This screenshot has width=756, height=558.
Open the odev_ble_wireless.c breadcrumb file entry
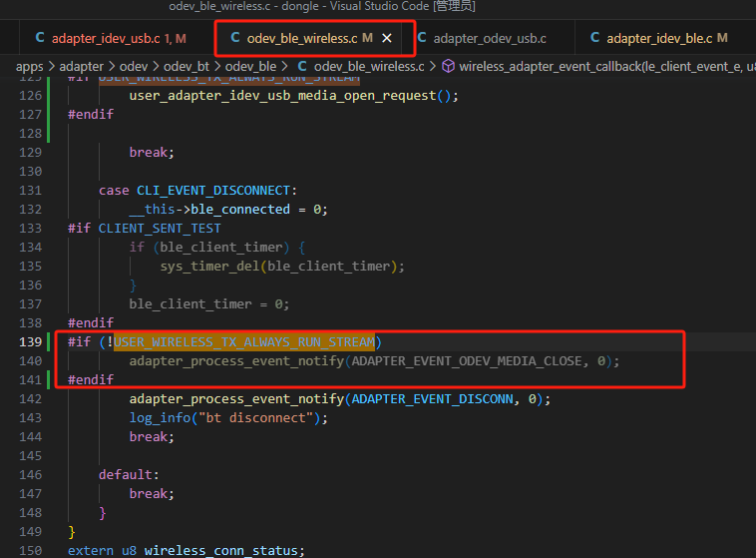pos(369,66)
